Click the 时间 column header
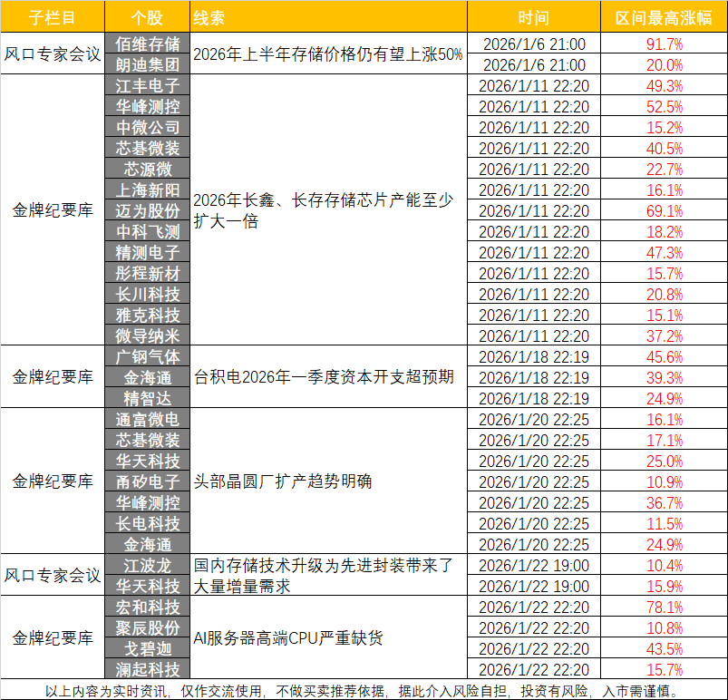Viewport: 728px width, 700px height. (x=533, y=17)
